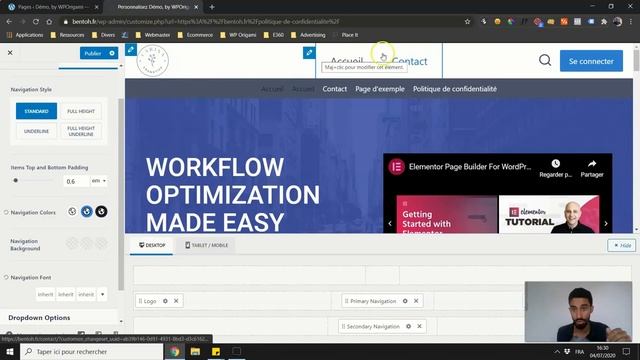Open the Windows Start menu
Image resolution: width=640 pixels, height=360 pixels.
10,351
